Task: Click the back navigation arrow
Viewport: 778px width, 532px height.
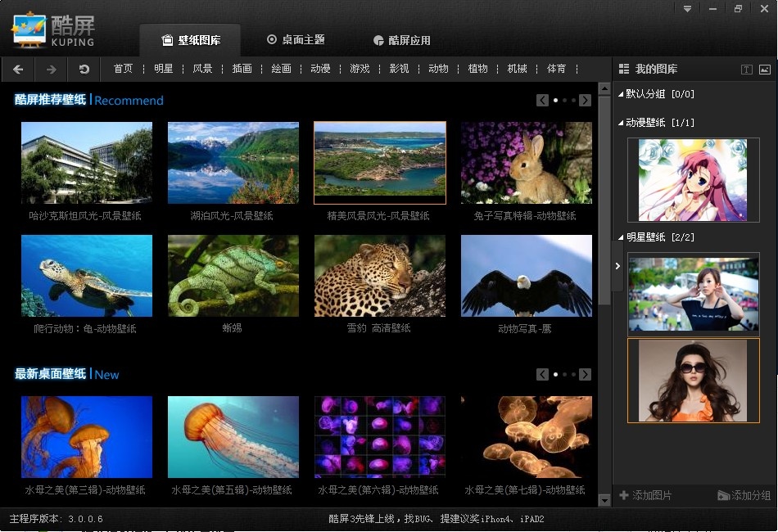Action: [x=18, y=70]
